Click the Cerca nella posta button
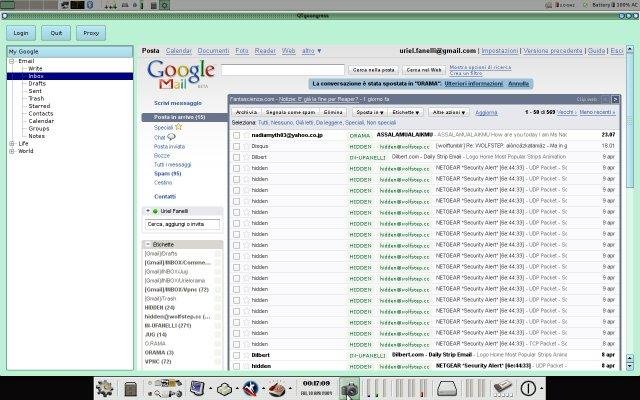Image resolution: width=640 pixels, height=400 pixels. point(373,70)
